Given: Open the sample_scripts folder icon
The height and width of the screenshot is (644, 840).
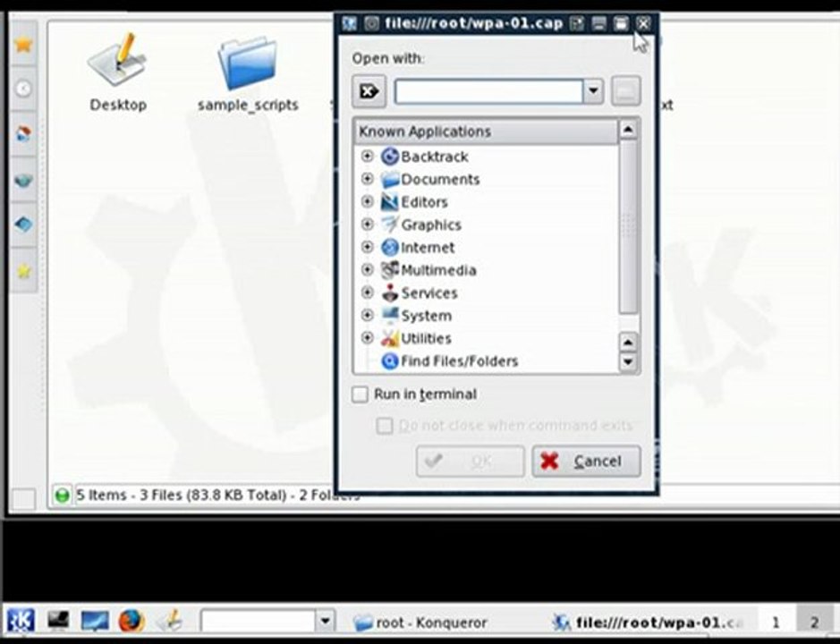Looking at the screenshot, I should point(247,62).
